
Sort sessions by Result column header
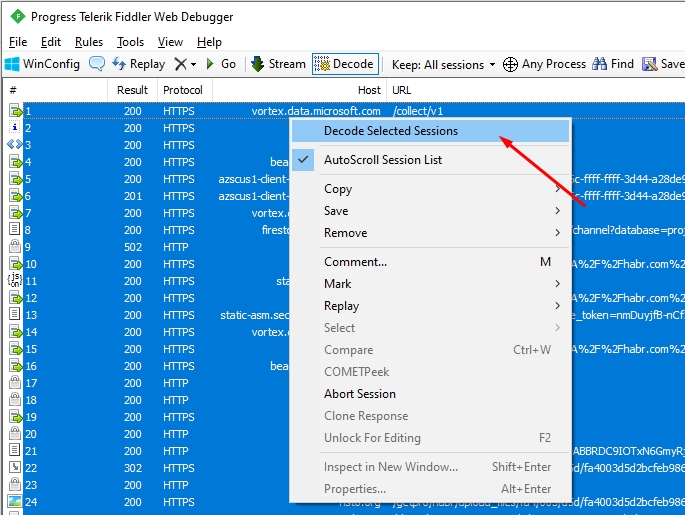point(132,90)
